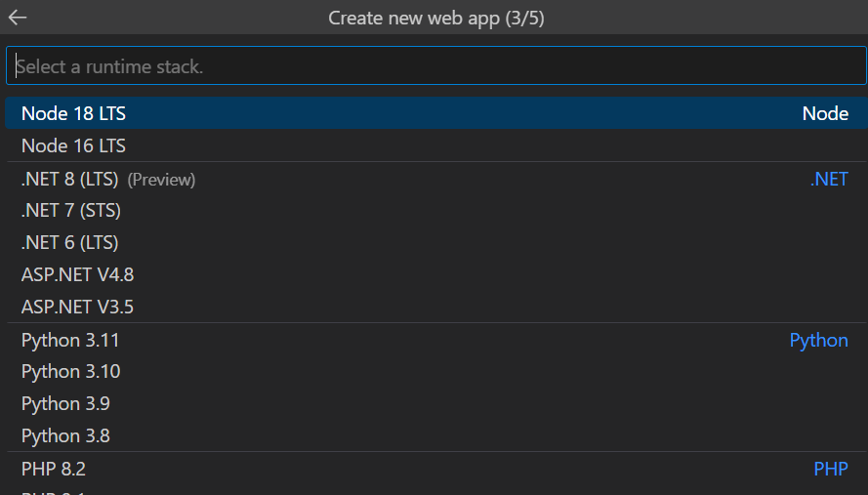Image resolution: width=868 pixels, height=495 pixels.
Task: Click the blue .NET group label
Action: point(829,179)
